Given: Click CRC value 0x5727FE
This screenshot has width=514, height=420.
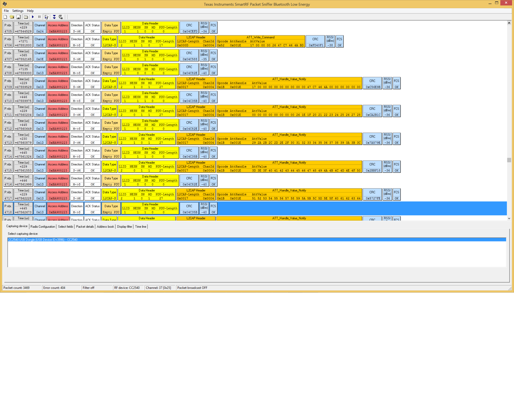Looking at the screenshot, I should (x=373, y=198).
